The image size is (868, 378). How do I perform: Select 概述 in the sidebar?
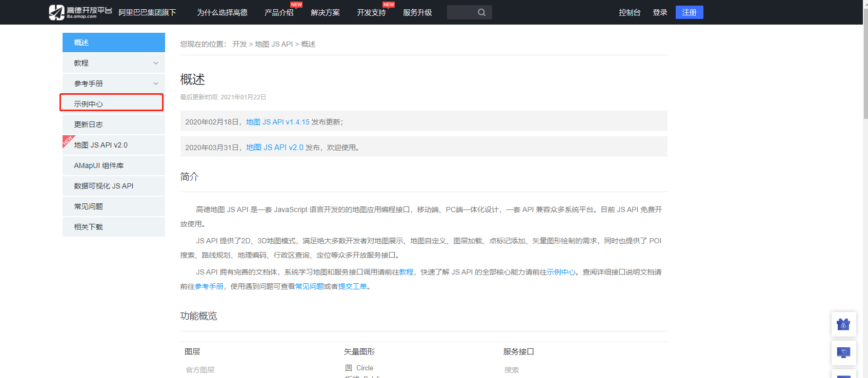tap(114, 43)
